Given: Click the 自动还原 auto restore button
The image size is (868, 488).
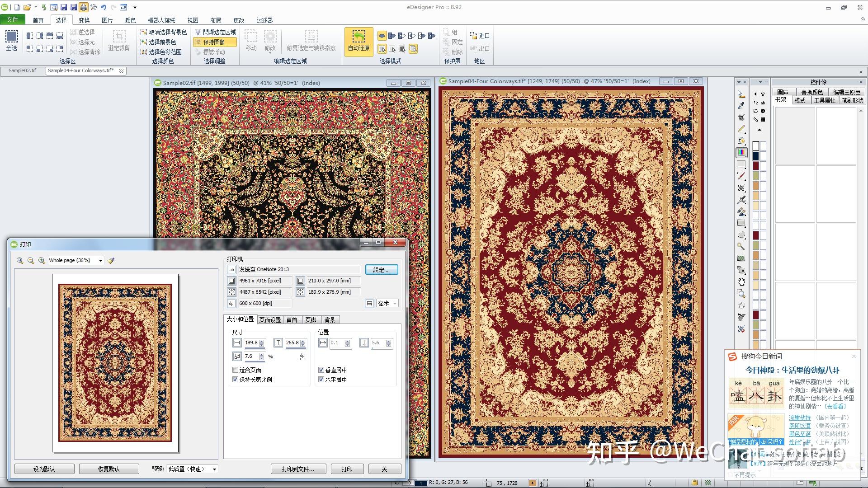Looking at the screenshot, I should pyautogui.click(x=359, y=41).
